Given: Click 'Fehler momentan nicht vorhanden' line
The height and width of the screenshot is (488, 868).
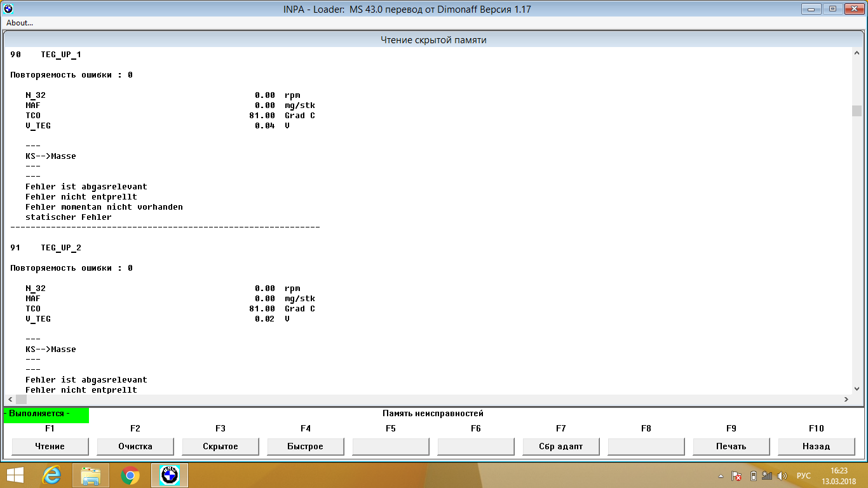Looking at the screenshot, I should coord(104,207).
